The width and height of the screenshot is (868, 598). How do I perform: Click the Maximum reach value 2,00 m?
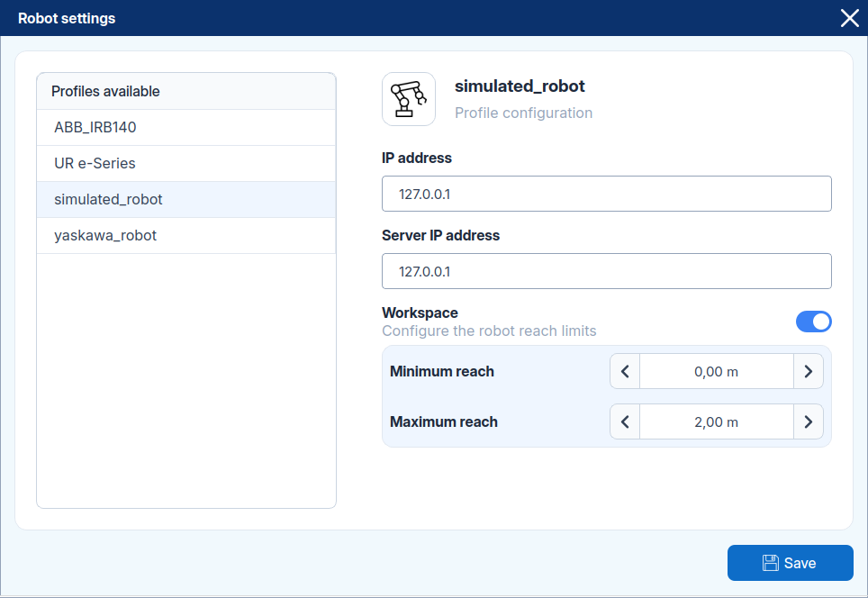tap(717, 421)
